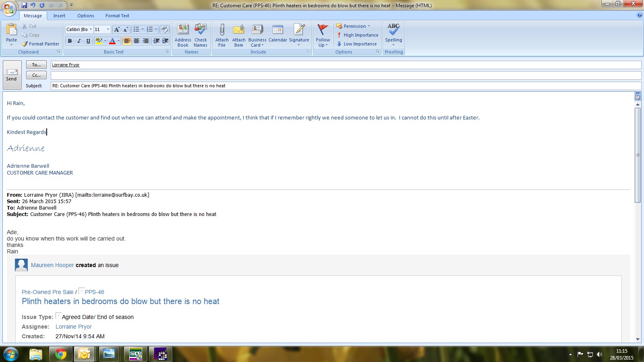
Task: Click the To... recipients button
Action: [x=36, y=65]
